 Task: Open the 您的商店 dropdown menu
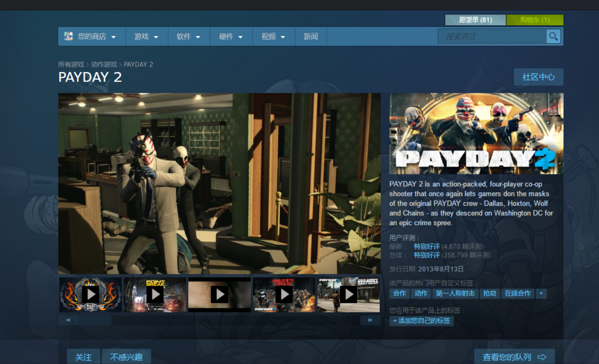[92, 37]
